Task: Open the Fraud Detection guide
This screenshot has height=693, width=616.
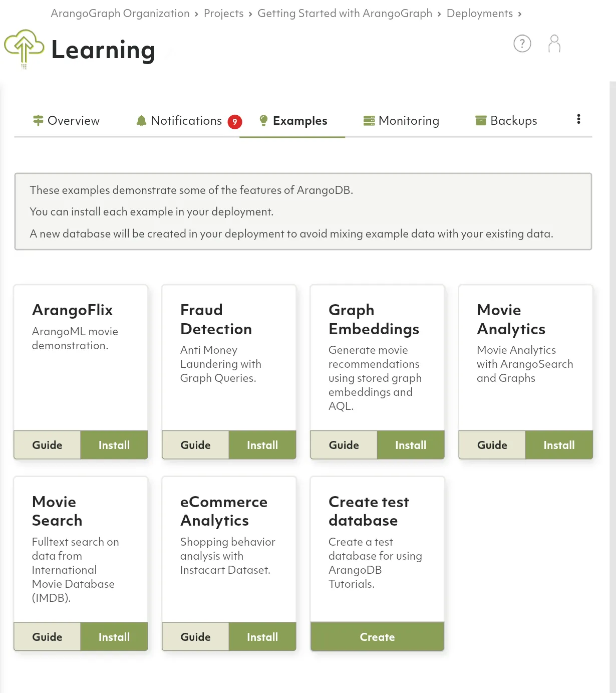Action: pyautogui.click(x=195, y=445)
